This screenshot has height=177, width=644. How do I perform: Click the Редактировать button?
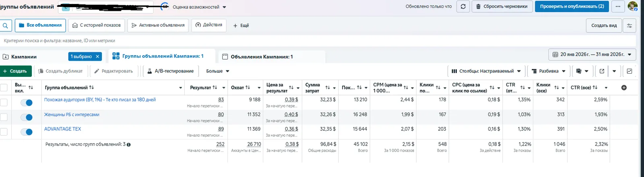point(114,71)
